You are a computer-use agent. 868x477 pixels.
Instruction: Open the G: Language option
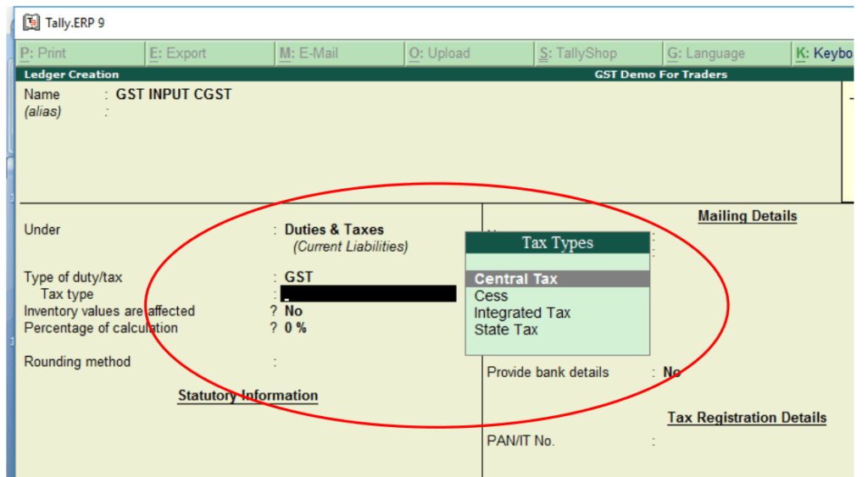click(x=728, y=53)
